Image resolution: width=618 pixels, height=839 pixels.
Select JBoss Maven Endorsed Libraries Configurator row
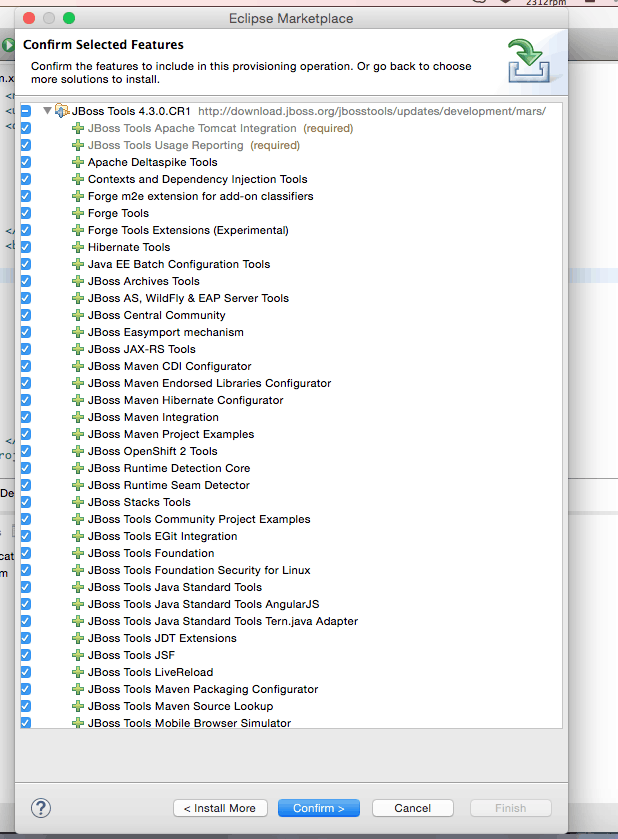tap(291, 383)
